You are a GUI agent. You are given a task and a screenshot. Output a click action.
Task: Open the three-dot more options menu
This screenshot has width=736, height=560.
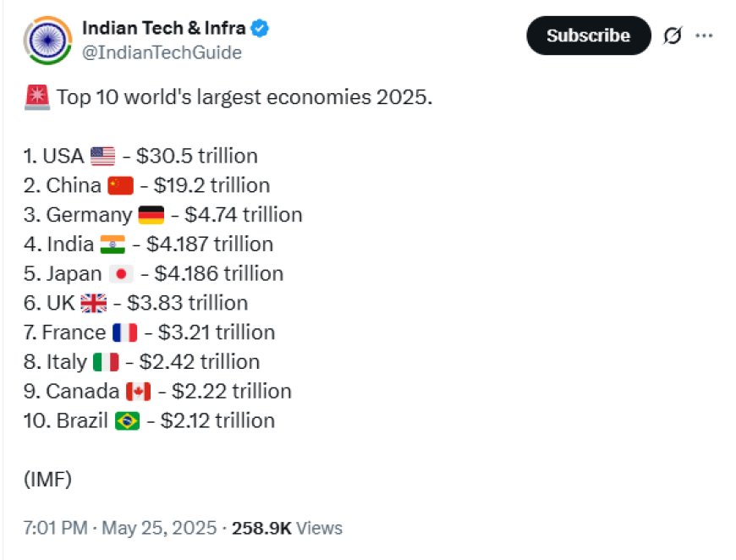[704, 36]
